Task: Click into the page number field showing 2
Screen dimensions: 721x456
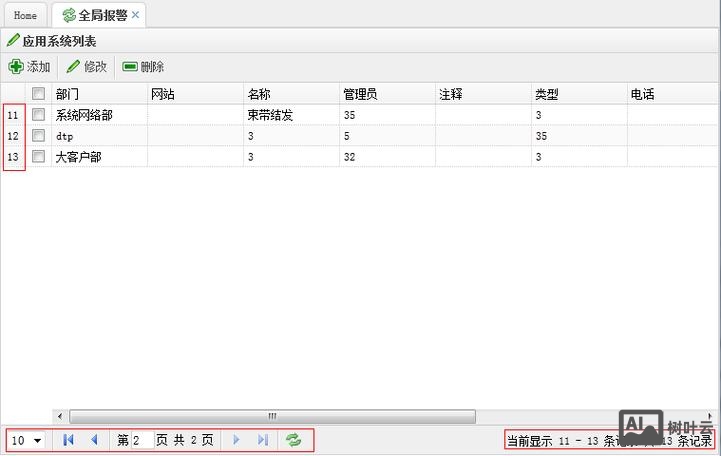Action: [x=143, y=440]
